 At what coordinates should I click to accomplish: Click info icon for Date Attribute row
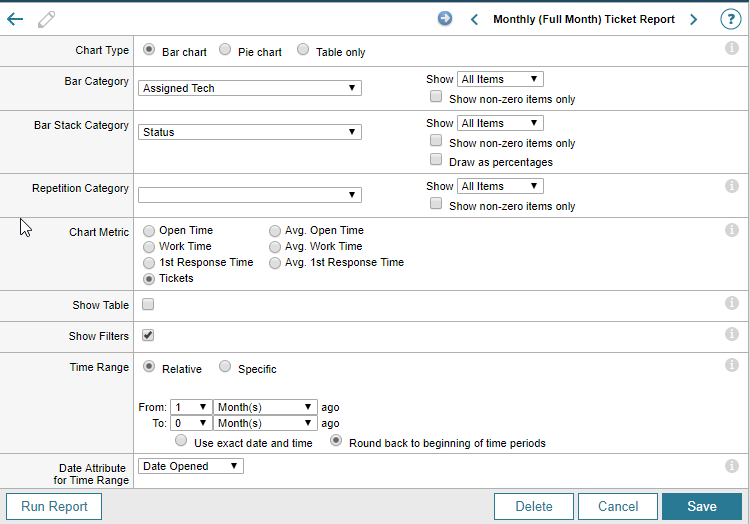[x=731, y=466]
